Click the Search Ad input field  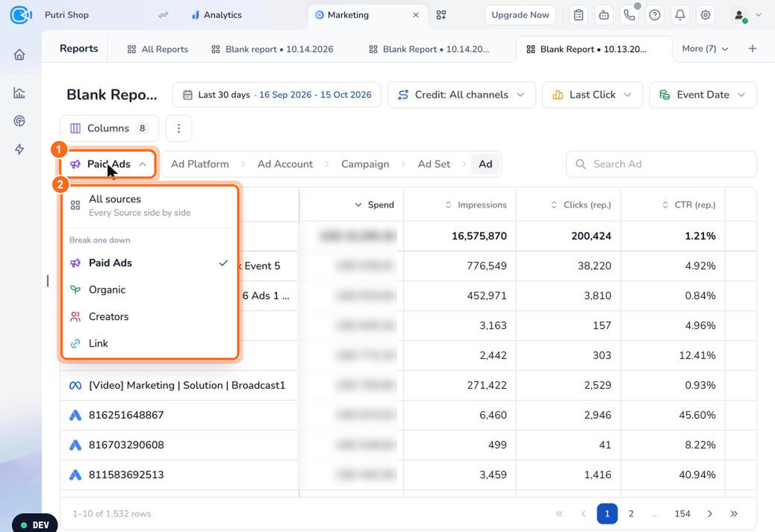(x=661, y=164)
